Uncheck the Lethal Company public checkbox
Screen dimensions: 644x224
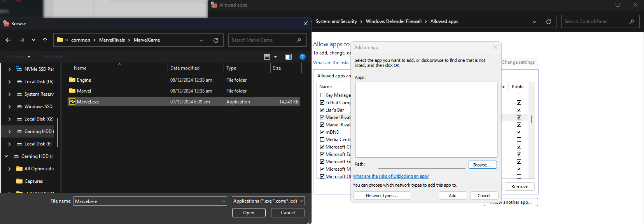click(x=519, y=103)
